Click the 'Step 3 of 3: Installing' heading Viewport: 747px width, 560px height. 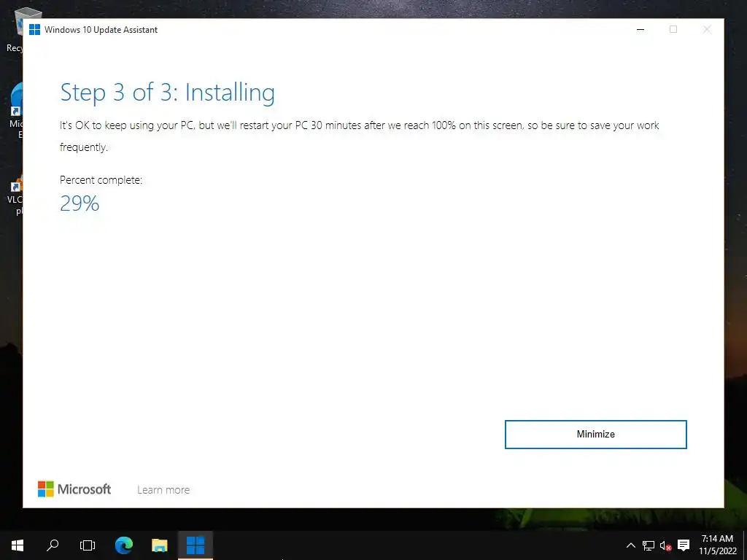[167, 93]
